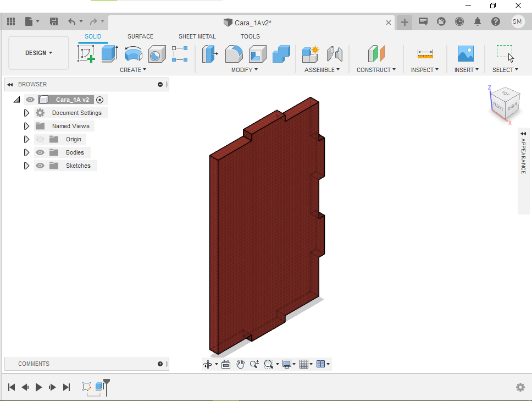Jump to the timeline end
The height and width of the screenshot is (401, 532).
click(66, 387)
